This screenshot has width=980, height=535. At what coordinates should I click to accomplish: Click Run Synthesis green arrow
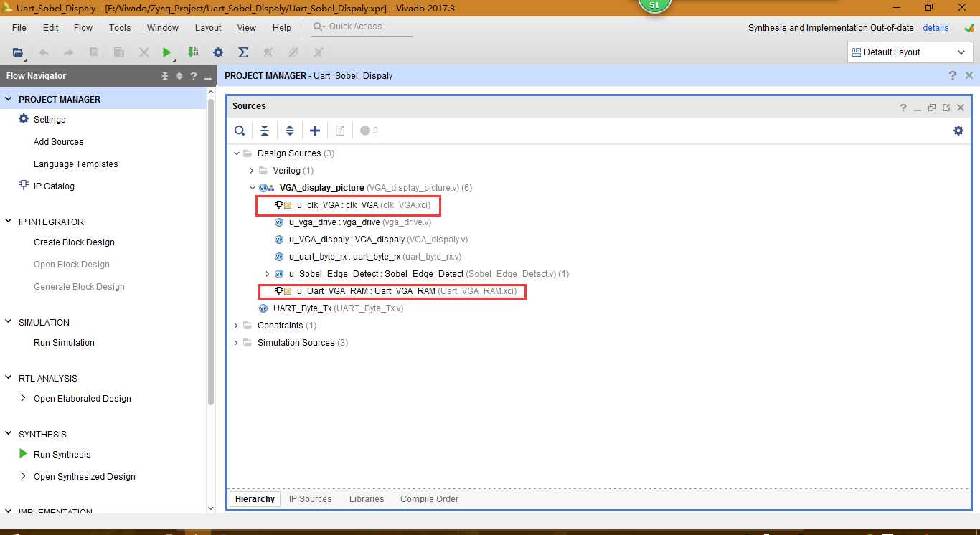pyautogui.click(x=24, y=454)
